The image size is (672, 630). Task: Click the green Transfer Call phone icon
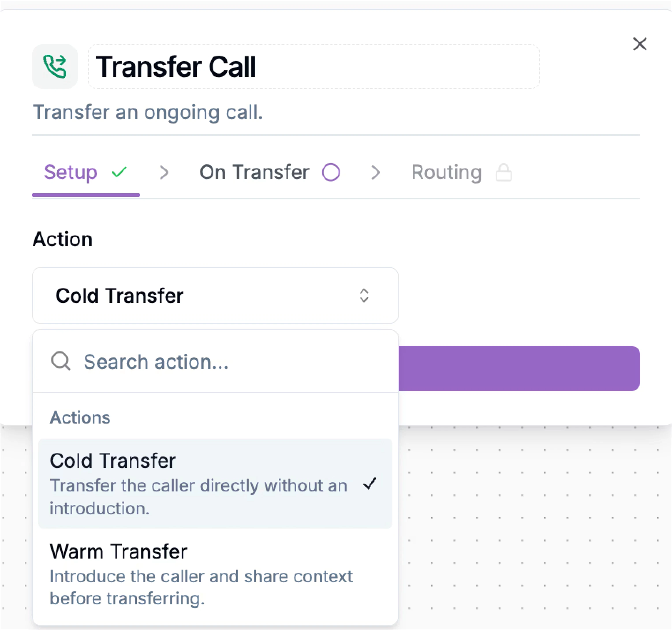[x=55, y=67]
